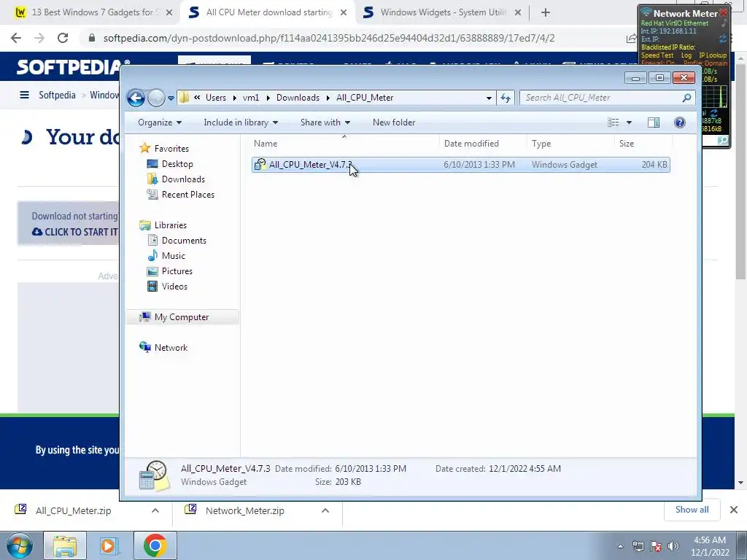Open the Pictures library
This screenshot has width=747, height=560.
click(x=170, y=271)
